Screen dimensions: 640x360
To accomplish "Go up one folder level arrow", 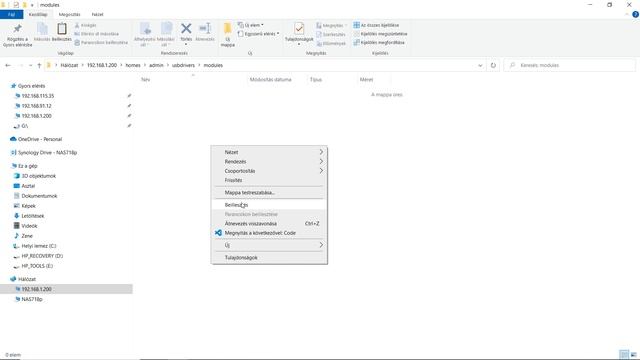I will [39, 65].
